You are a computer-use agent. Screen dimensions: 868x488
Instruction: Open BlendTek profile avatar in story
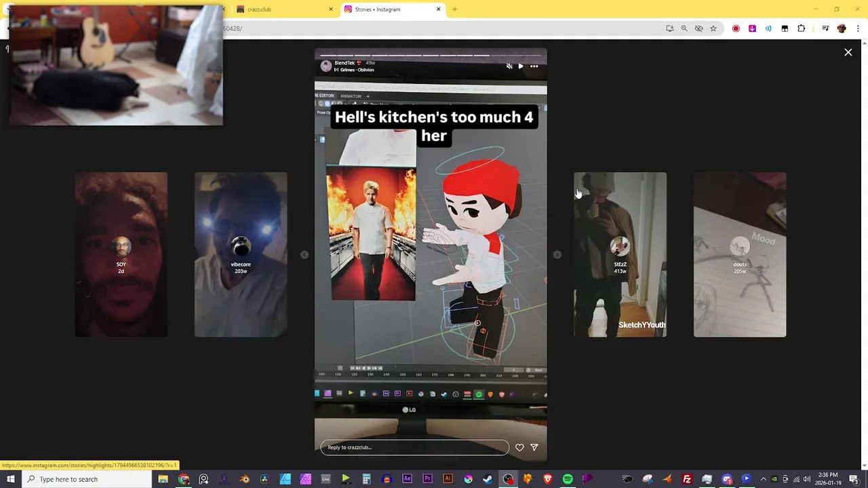326,66
